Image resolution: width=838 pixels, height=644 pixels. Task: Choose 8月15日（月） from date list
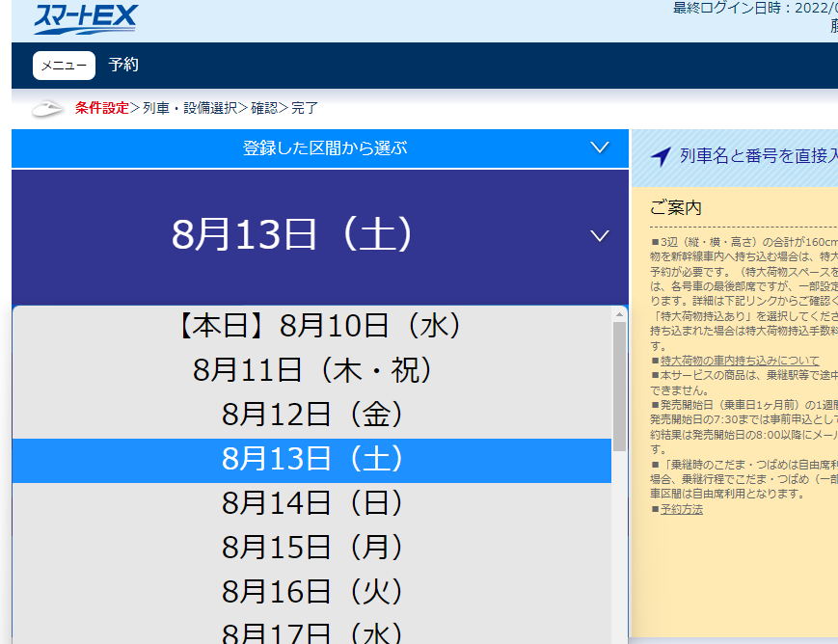[x=311, y=549]
